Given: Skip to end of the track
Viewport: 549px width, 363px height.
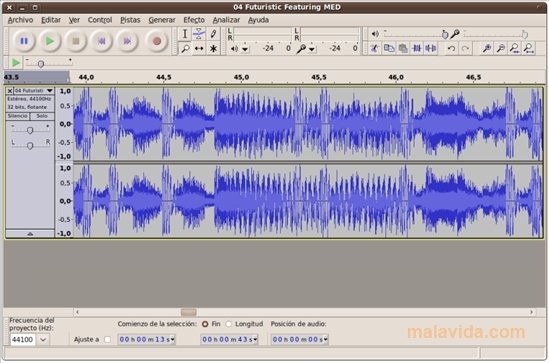Looking at the screenshot, I should click(127, 41).
